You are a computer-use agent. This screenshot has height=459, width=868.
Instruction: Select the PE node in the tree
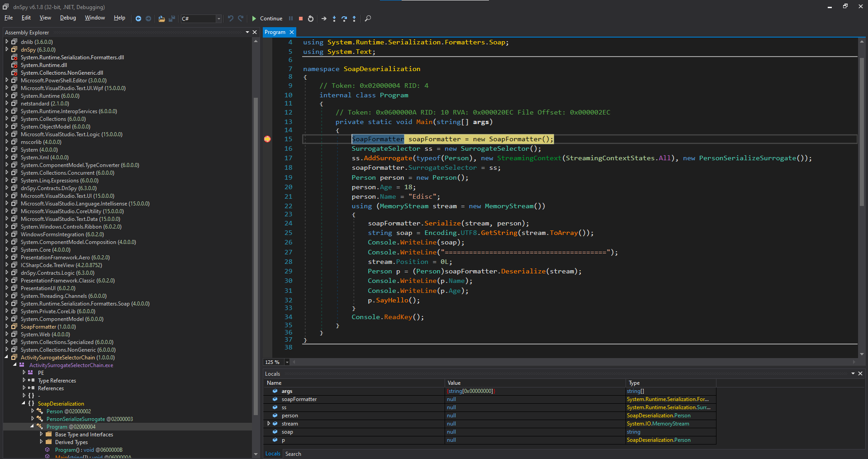click(x=41, y=373)
